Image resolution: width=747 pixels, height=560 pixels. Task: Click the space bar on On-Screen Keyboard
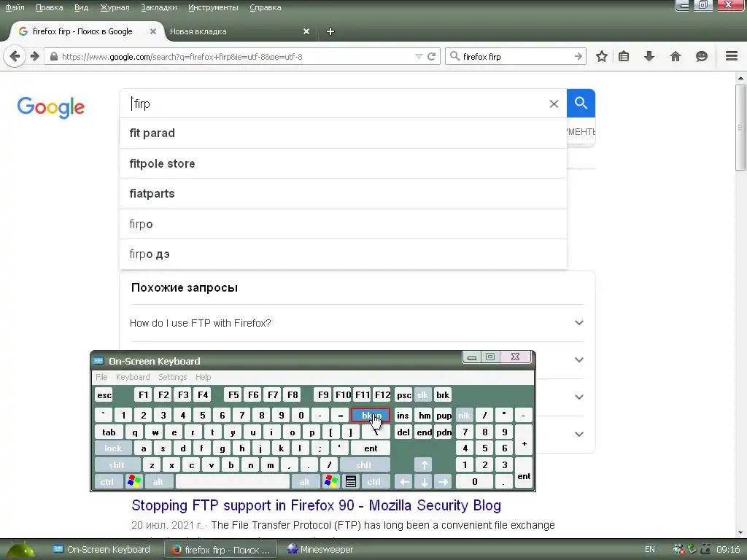[x=233, y=481]
